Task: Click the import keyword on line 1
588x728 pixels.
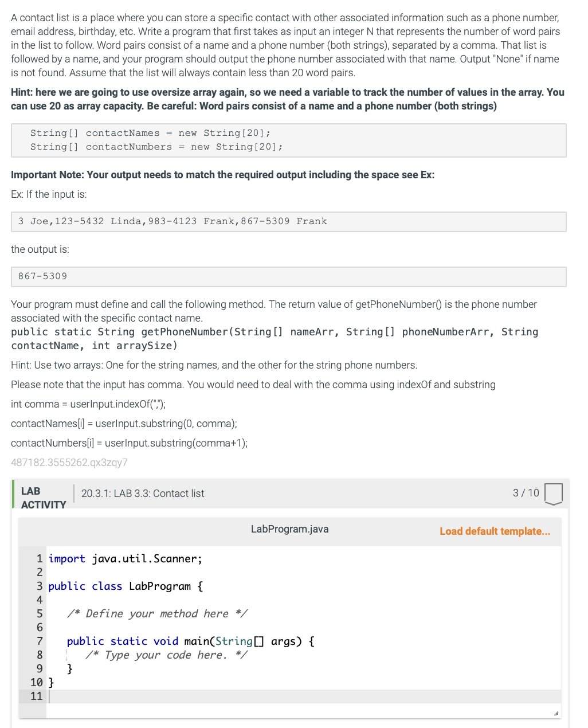Action: point(67,558)
